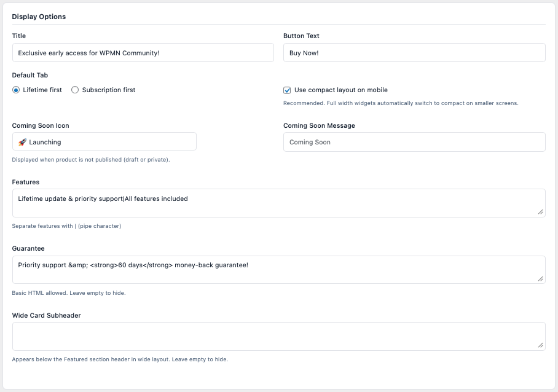Viewport: 558px width, 392px height.
Task: Click the Coming Soon Icon field
Action: coord(104,141)
